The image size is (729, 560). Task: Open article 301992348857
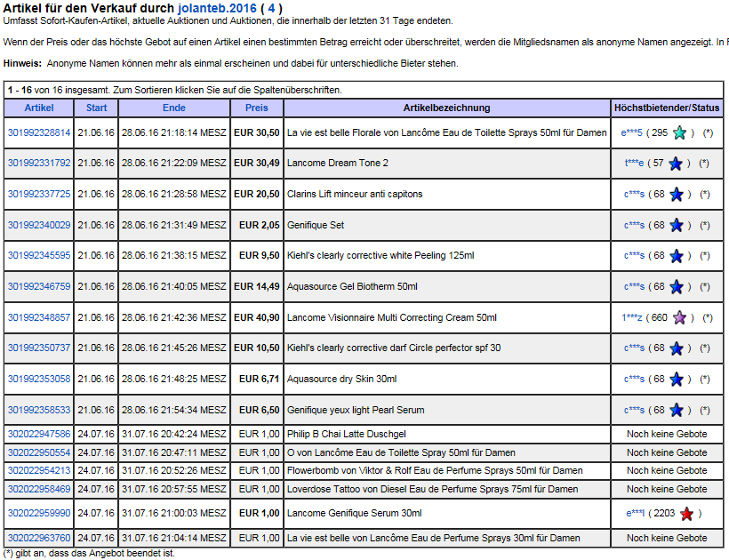click(39, 318)
